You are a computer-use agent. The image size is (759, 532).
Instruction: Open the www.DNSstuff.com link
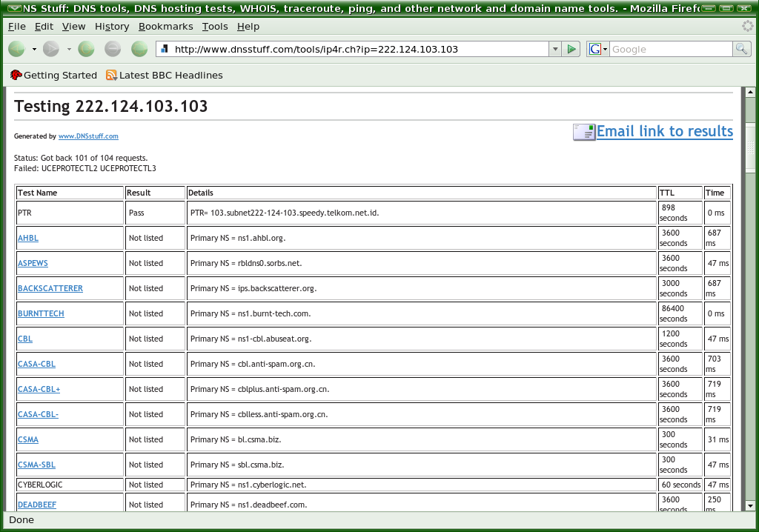point(88,136)
